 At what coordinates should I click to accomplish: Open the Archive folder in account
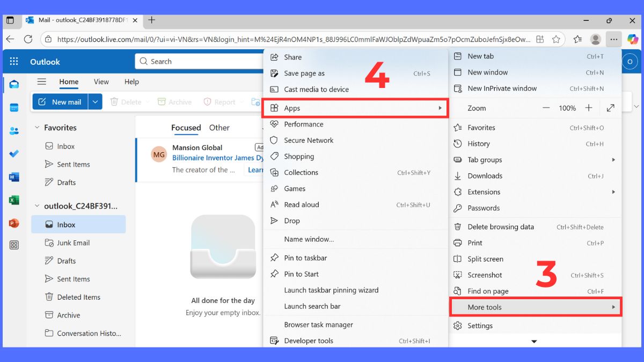[78, 315]
